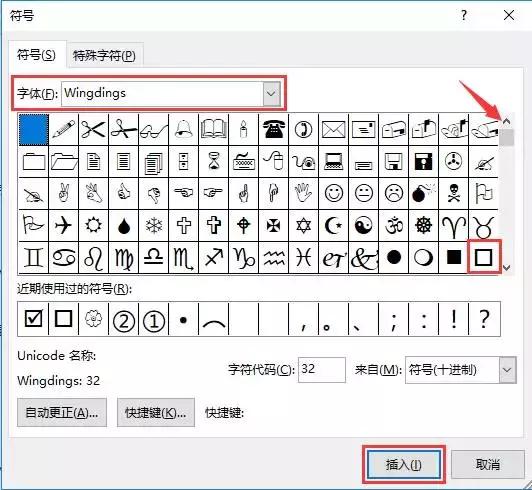Click the 字符代码 character code field
This screenshot has height=490, width=532.
[322, 370]
